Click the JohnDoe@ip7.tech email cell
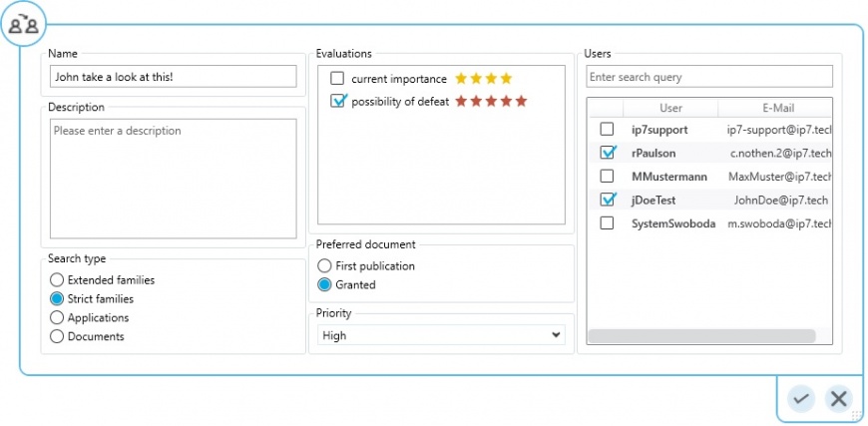 (780, 201)
